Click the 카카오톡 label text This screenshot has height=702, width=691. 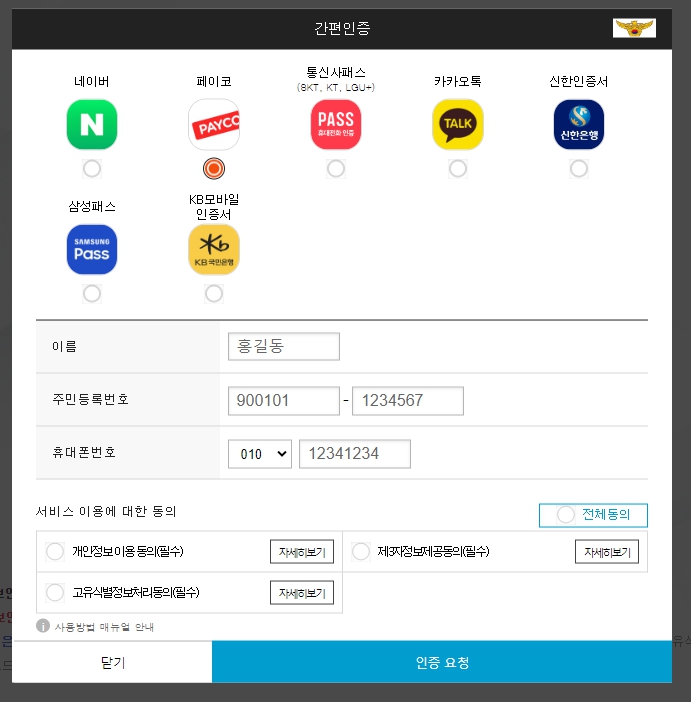click(458, 81)
